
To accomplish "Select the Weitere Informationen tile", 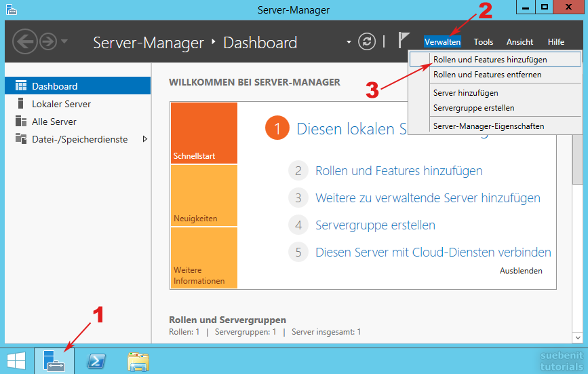I will tap(204, 258).
